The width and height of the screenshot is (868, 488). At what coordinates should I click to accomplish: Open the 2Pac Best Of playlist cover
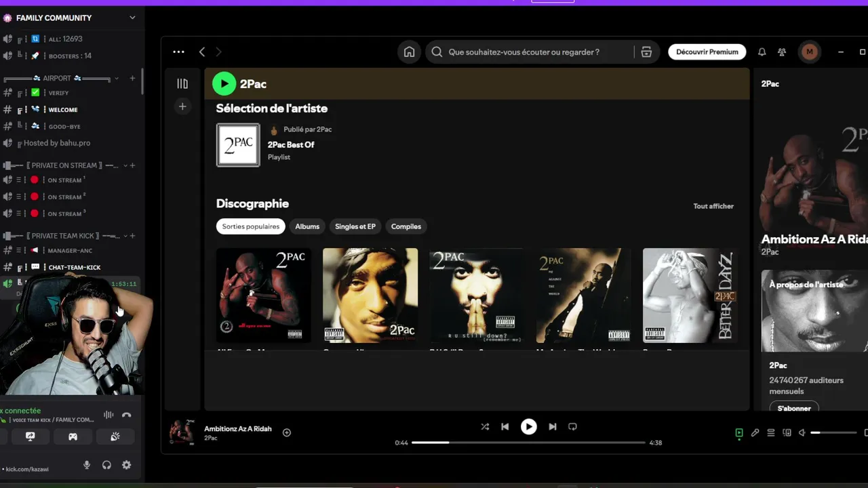pos(238,145)
